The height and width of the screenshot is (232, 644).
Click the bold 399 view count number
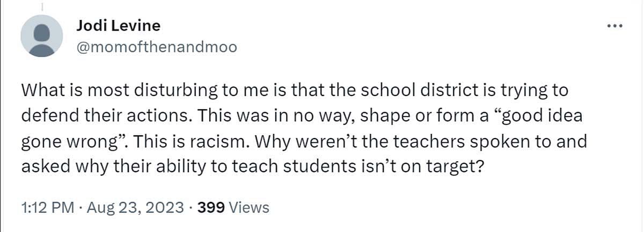pyautogui.click(x=211, y=208)
